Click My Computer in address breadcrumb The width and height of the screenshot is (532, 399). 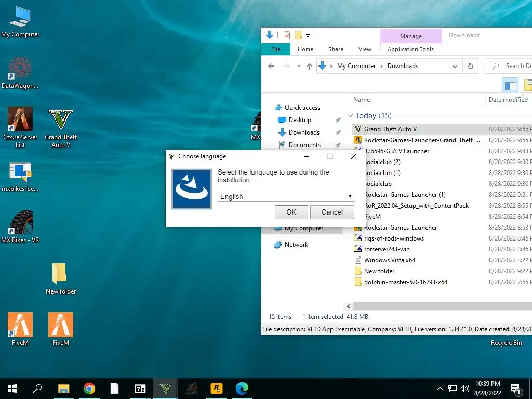point(356,66)
